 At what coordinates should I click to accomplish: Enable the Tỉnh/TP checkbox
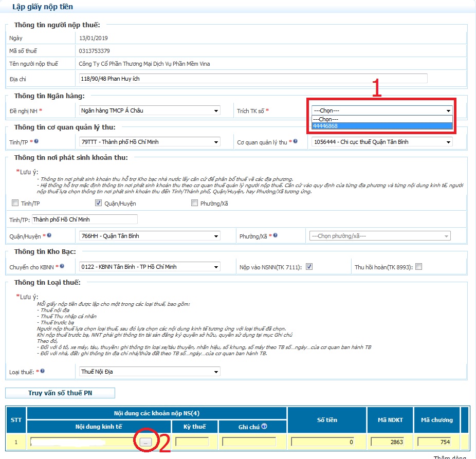[15, 203]
